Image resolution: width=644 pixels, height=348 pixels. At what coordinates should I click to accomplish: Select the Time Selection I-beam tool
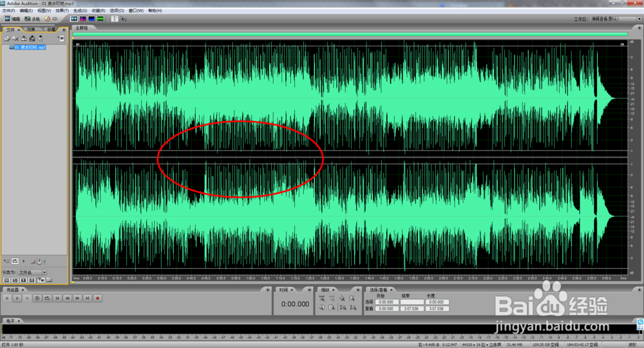115,19
